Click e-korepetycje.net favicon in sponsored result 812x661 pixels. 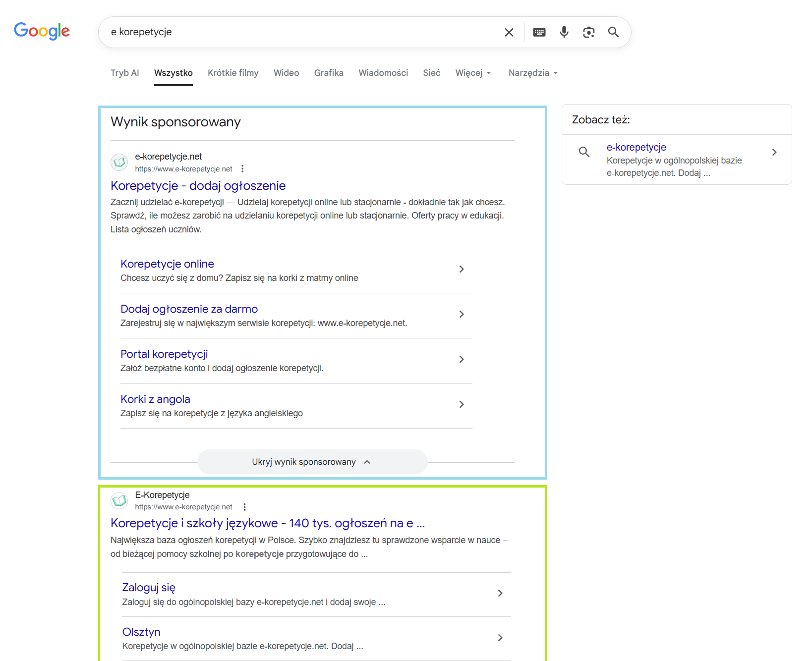coord(119,162)
